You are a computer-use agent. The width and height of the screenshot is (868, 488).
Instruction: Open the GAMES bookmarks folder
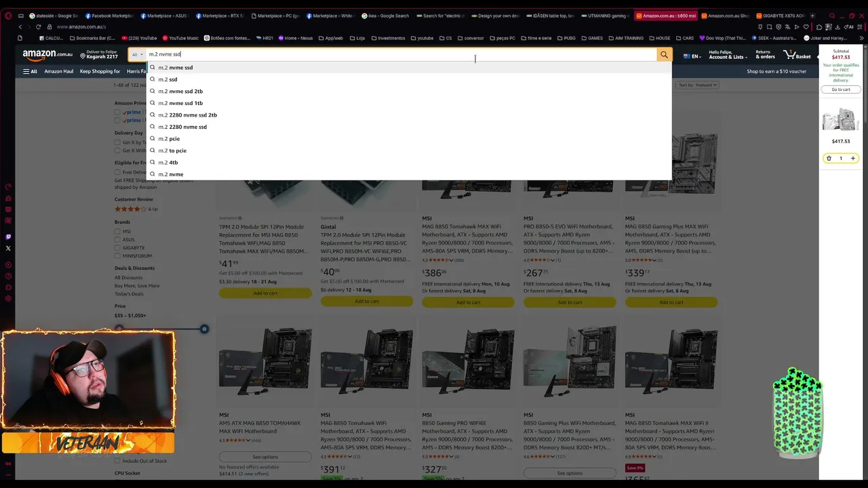(591, 38)
